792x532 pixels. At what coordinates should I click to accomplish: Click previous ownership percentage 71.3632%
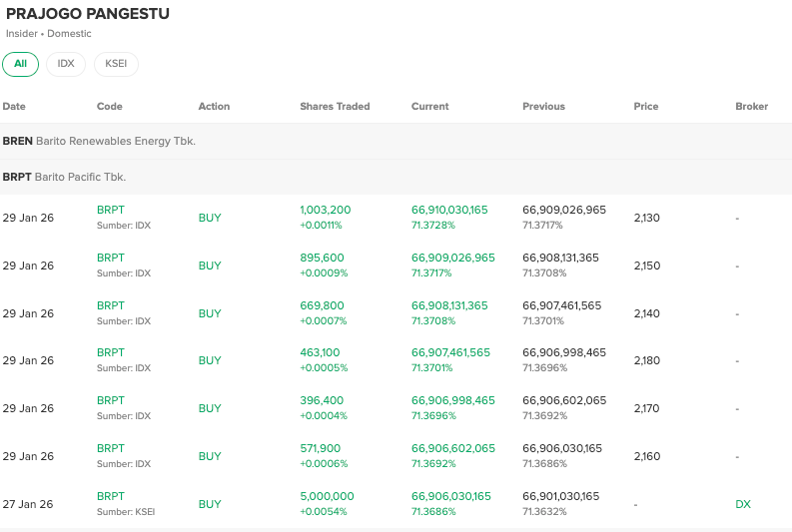pyautogui.click(x=544, y=512)
